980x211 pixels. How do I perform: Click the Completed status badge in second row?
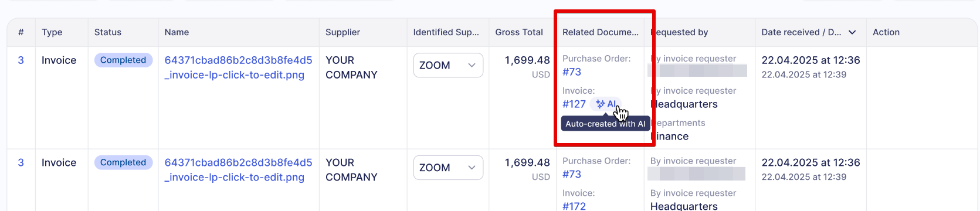coord(123,162)
